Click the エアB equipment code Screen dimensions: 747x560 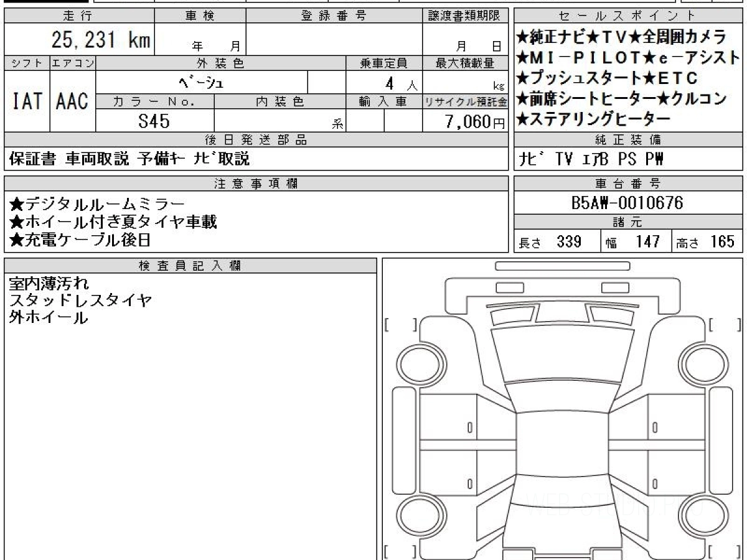pyautogui.click(x=595, y=160)
